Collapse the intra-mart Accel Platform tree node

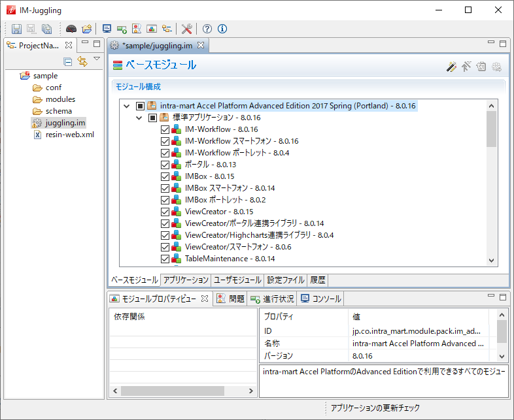pyautogui.click(x=126, y=106)
